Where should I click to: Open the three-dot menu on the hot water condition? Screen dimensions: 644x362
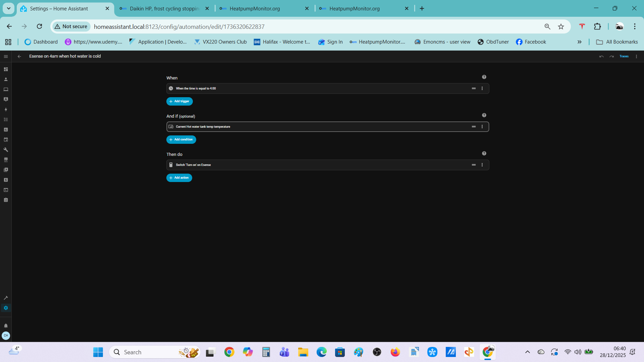pyautogui.click(x=482, y=127)
